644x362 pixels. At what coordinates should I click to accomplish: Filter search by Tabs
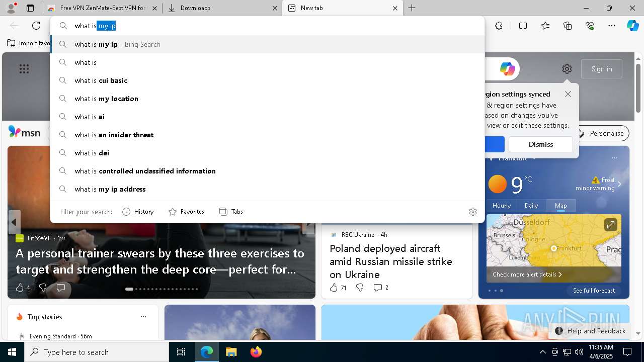coord(231,212)
